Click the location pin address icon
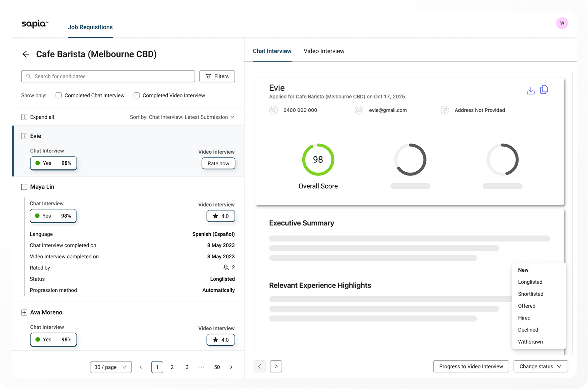588x389 pixels. pos(445,110)
